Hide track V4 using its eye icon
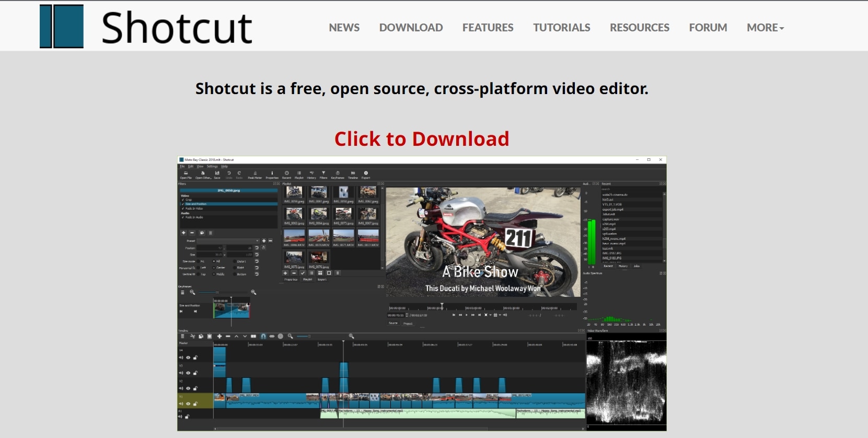The width and height of the screenshot is (868, 438). coord(188,358)
